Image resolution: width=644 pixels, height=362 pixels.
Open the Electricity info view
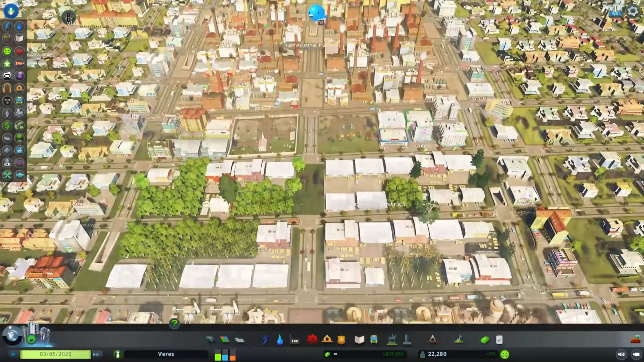point(7,26)
